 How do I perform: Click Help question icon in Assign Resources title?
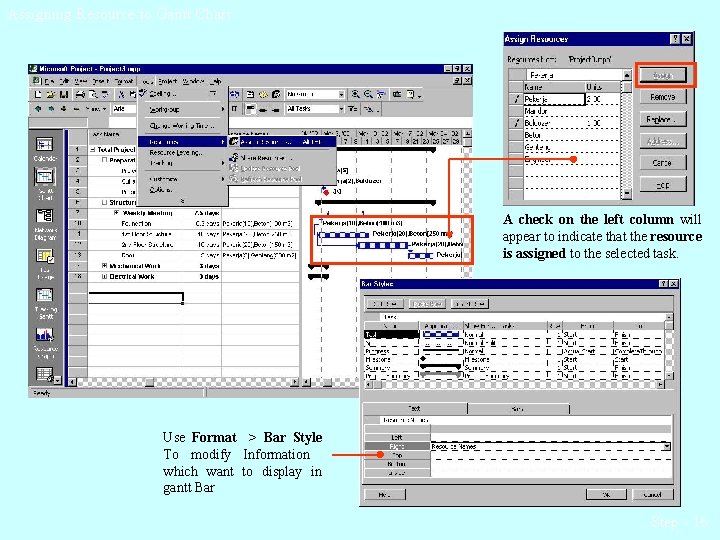(675, 39)
